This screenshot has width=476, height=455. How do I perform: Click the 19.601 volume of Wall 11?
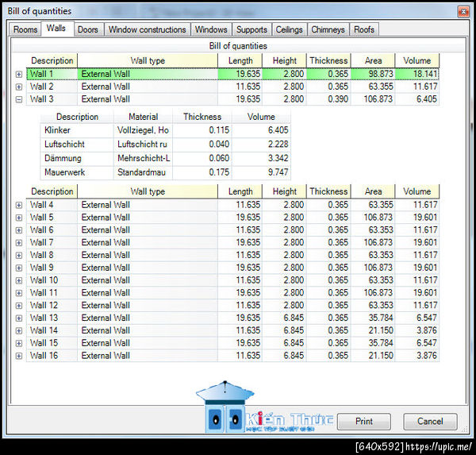pyautogui.click(x=417, y=293)
